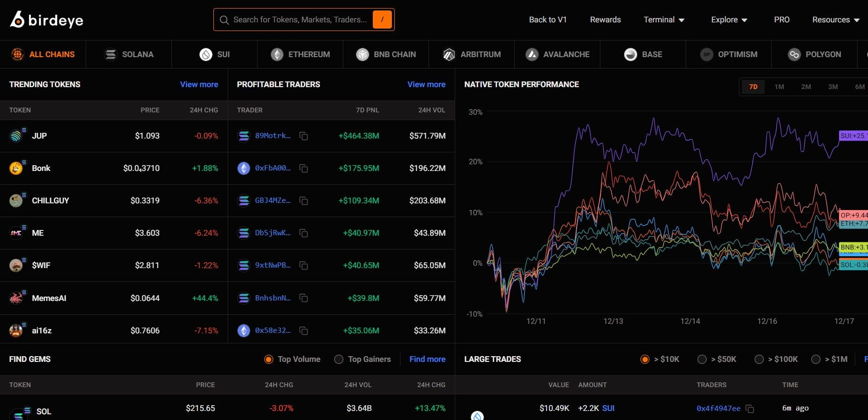Copy the 0x4f4947ee trader address
Viewport: 868px width, 420px height.
point(749,409)
